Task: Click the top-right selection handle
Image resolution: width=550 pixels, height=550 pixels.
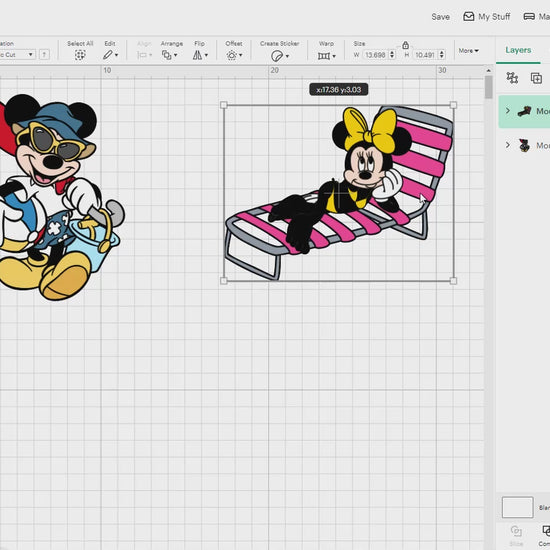Action: pyautogui.click(x=453, y=105)
